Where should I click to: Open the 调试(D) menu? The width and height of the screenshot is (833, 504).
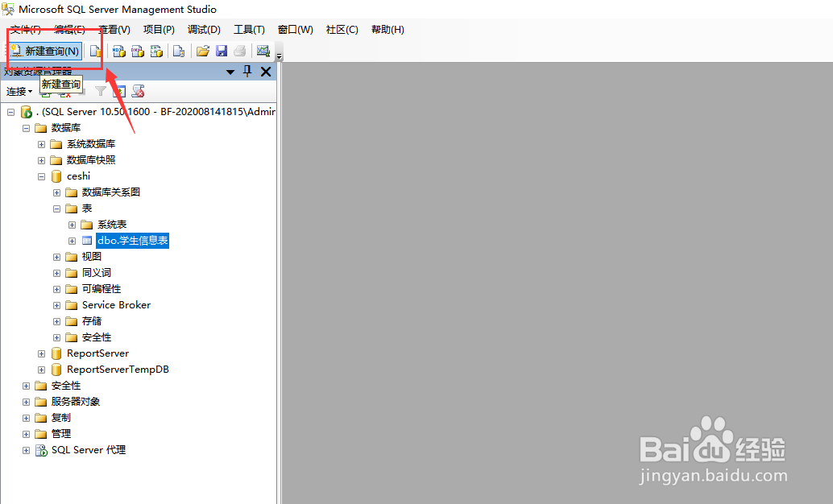[x=204, y=30]
